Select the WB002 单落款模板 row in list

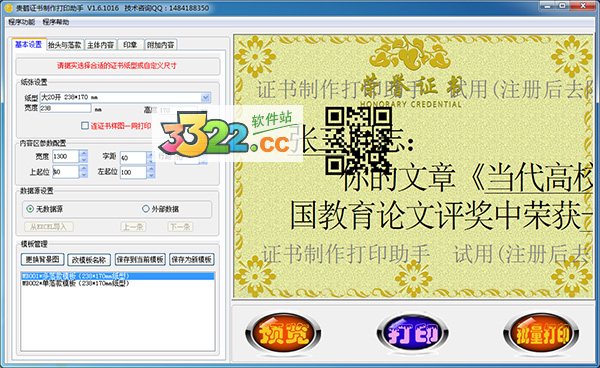(x=117, y=283)
